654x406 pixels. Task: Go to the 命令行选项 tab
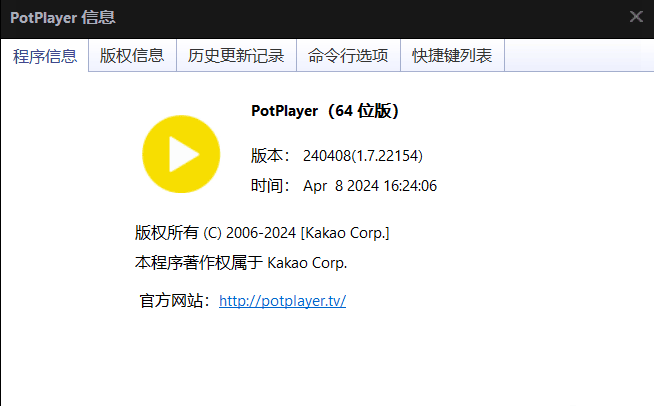348,55
